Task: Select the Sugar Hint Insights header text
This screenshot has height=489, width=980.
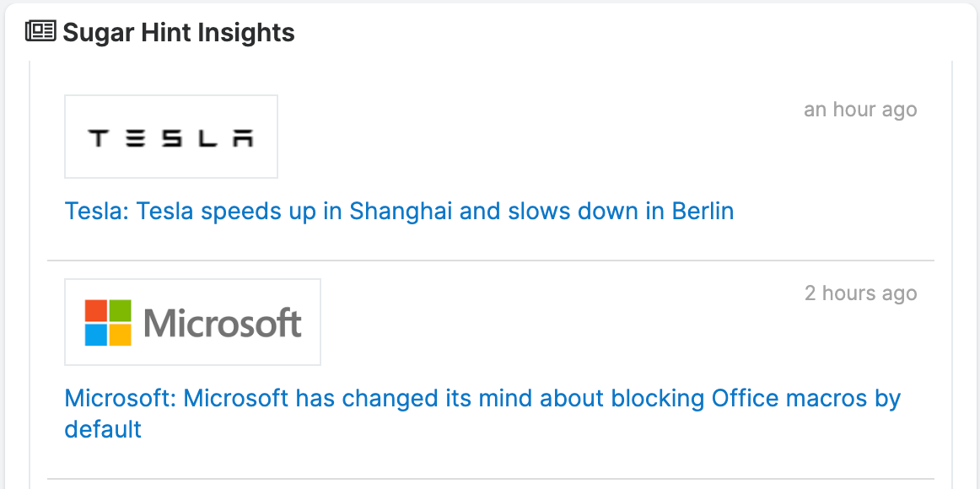Action: (177, 32)
